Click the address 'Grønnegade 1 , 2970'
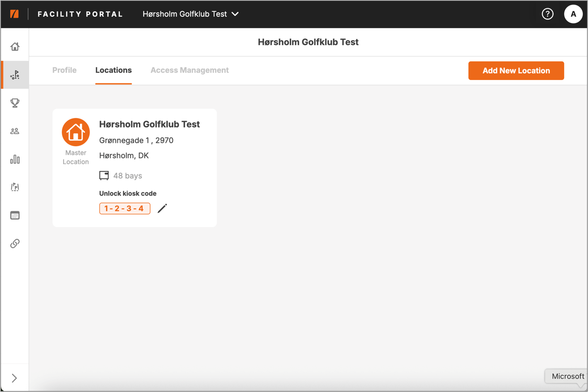Screen dimensions: 588x392 pos(136,140)
